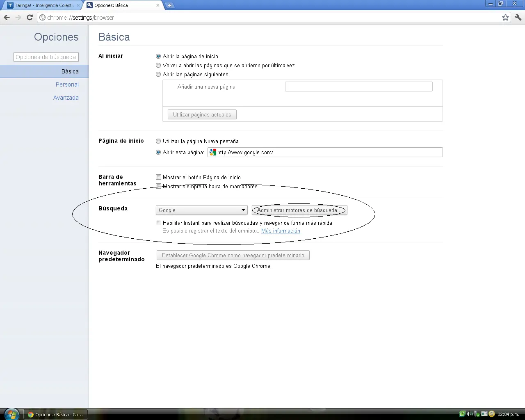Select Abrir la página de inicio

click(x=158, y=56)
